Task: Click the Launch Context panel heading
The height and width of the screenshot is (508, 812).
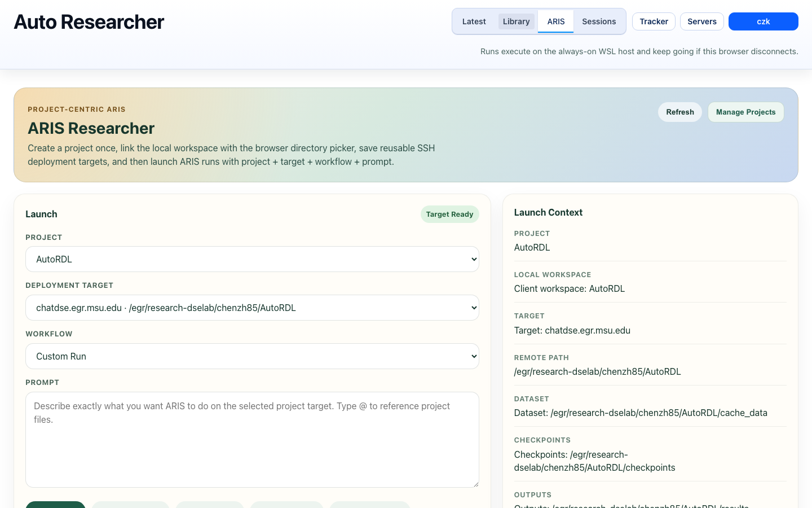Action: (548, 212)
